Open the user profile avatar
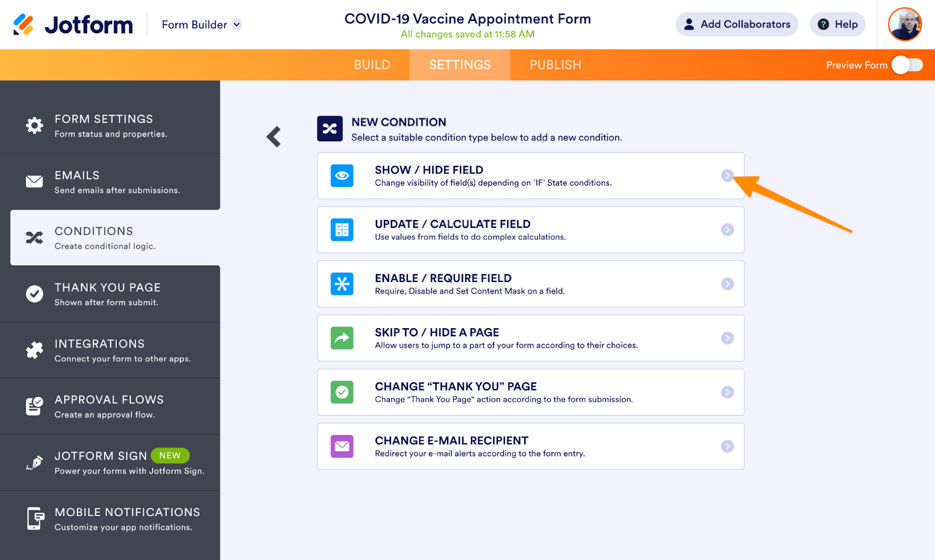Image resolution: width=935 pixels, height=560 pixels. [x=905, y=25]
